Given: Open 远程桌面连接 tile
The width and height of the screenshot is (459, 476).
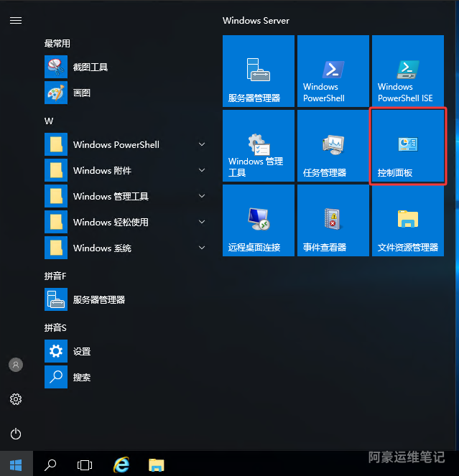Looking at the screenshot, I should click(259, 220).
